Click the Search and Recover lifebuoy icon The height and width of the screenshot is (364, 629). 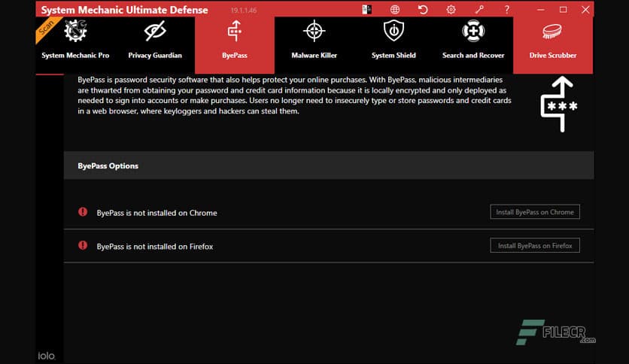click(x=473, y=31)
